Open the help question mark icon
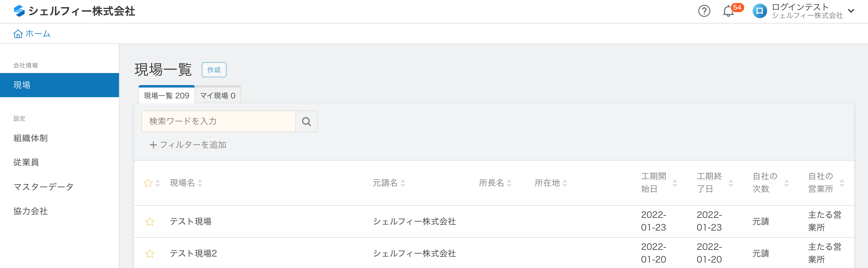The image size is (868, 268). [704, 11]
